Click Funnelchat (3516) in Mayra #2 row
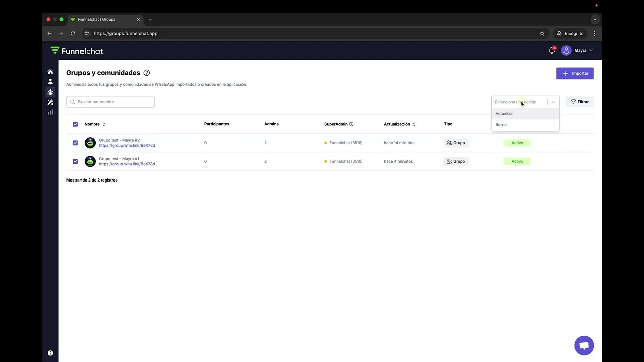Viewport: 644px width, 362px height. pos(346,143)
